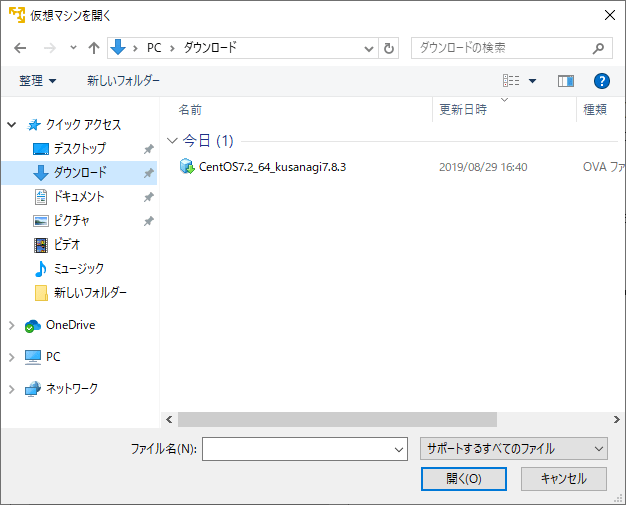This screenshot has height=505, width=626.
Task: Change the view layout icon
Action: (511, 81)
